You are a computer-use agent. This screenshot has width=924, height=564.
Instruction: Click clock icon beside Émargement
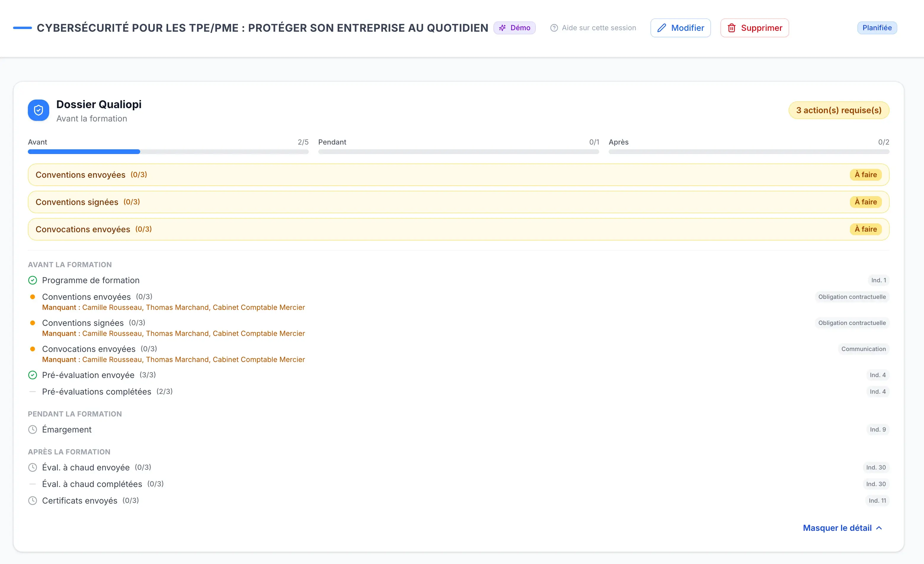tap(33, 430)
